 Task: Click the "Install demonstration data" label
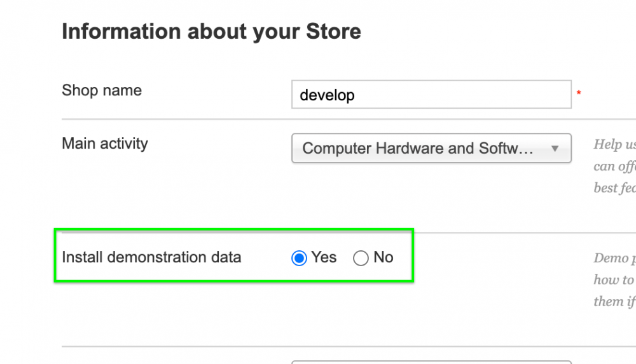151,257
